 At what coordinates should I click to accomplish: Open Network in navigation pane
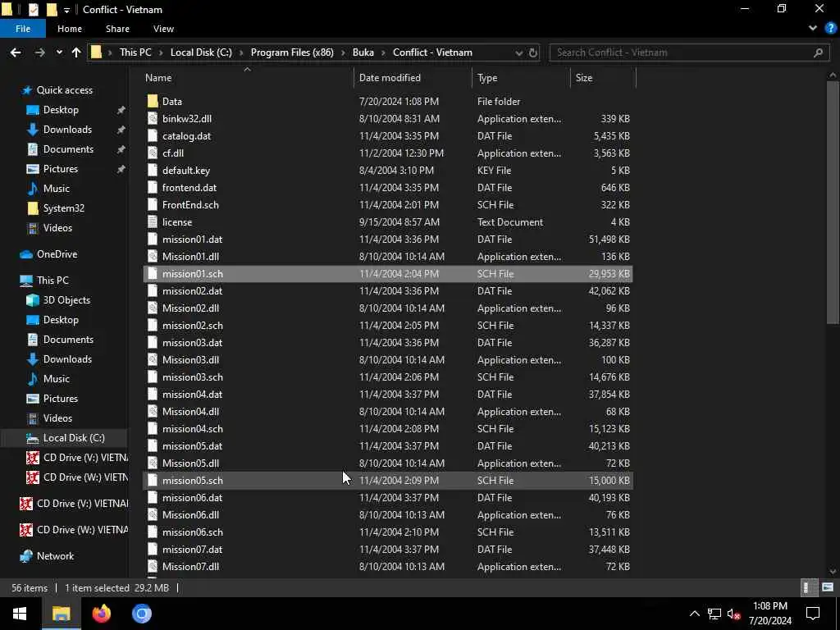(55, 556)
